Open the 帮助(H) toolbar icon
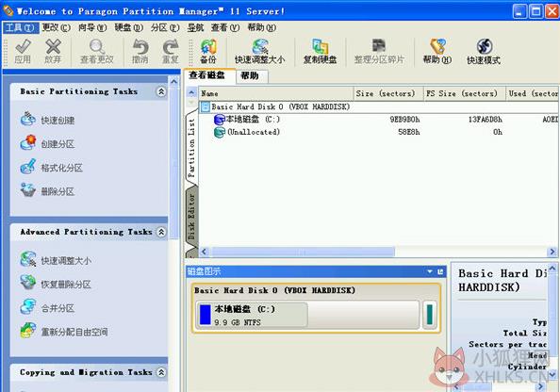This screenshot has height=392, width=560. click(437, 52)
